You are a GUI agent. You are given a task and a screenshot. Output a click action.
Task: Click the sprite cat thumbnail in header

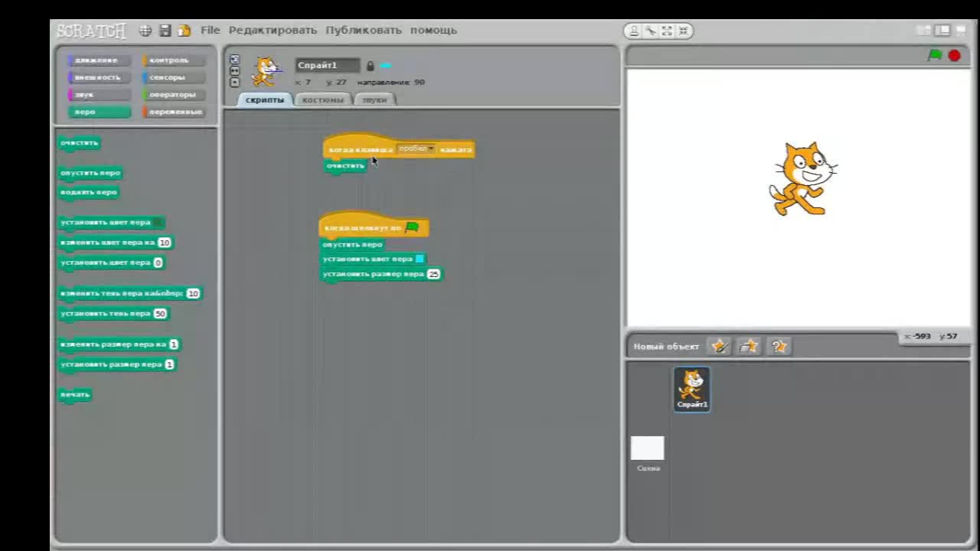[x=266, y=72]
